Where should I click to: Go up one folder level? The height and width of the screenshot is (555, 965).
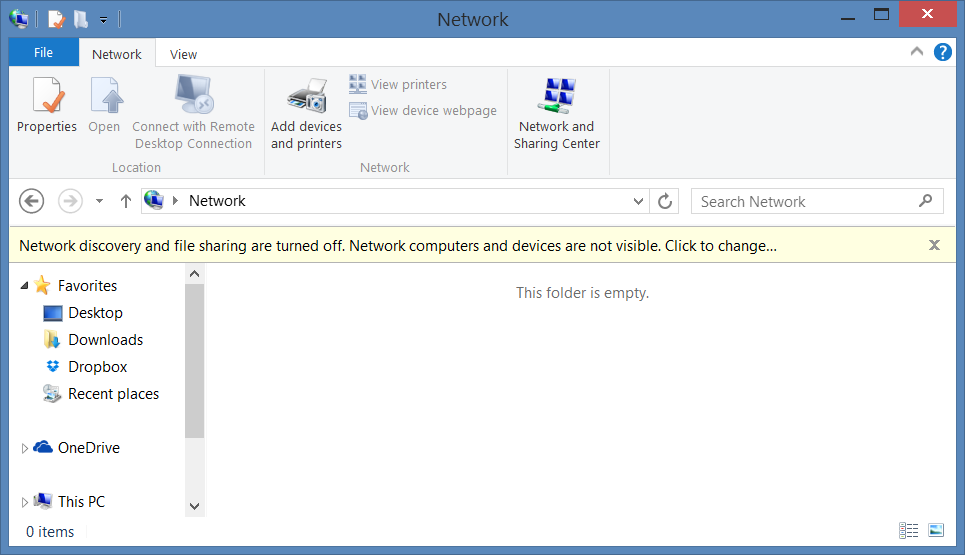[x=126, y=201]
